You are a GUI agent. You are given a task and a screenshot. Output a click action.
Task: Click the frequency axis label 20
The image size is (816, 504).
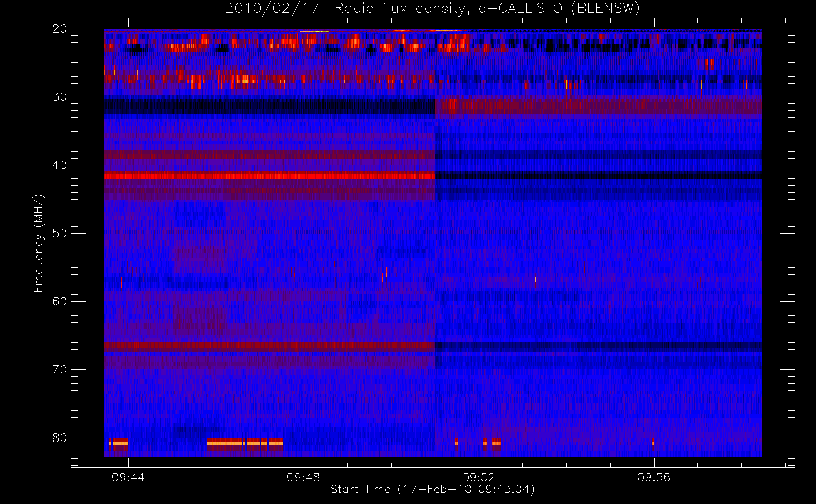60,29
